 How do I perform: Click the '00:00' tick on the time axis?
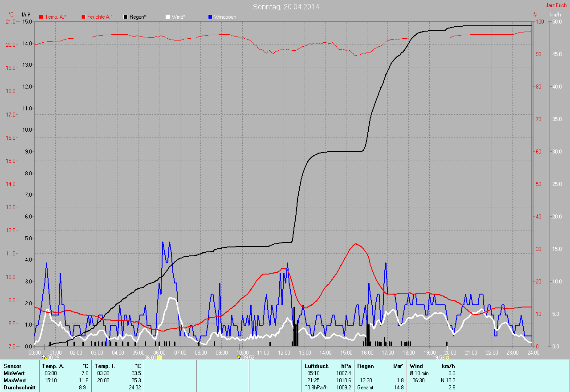point(35,352)
